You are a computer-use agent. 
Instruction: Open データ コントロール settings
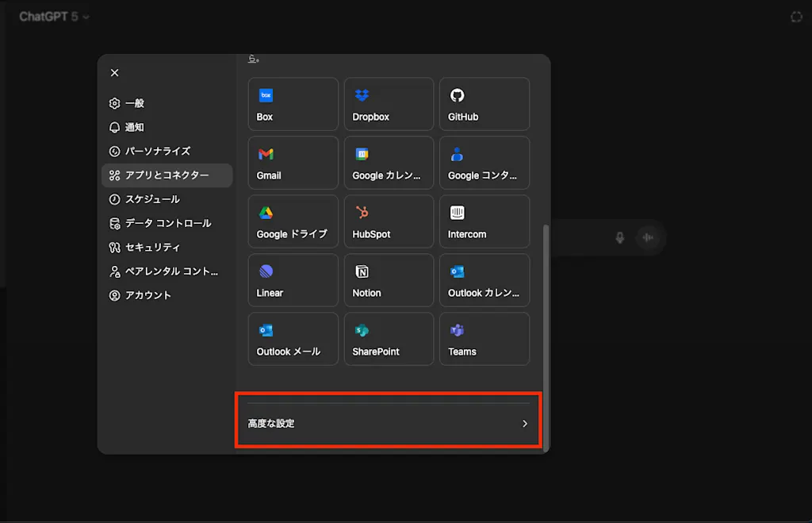click(167, 223)
